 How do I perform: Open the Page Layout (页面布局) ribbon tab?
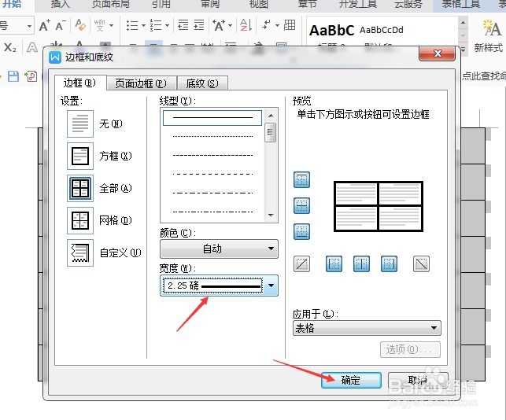[111, 4]
